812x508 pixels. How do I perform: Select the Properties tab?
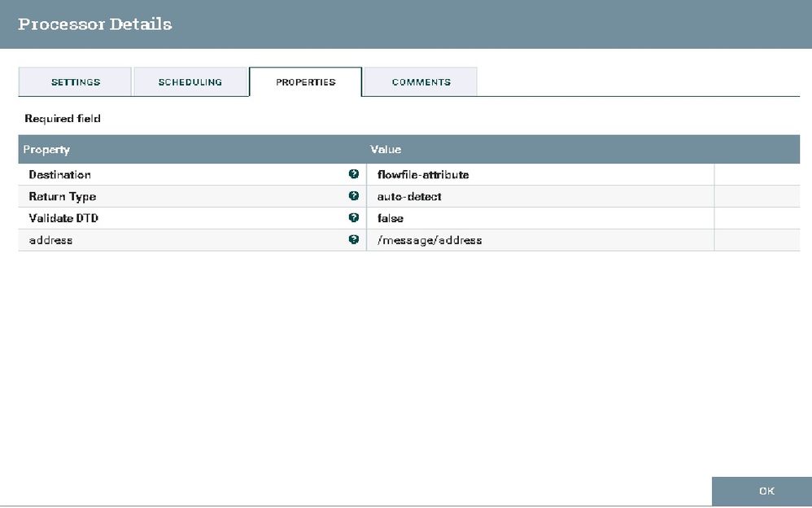306,82
